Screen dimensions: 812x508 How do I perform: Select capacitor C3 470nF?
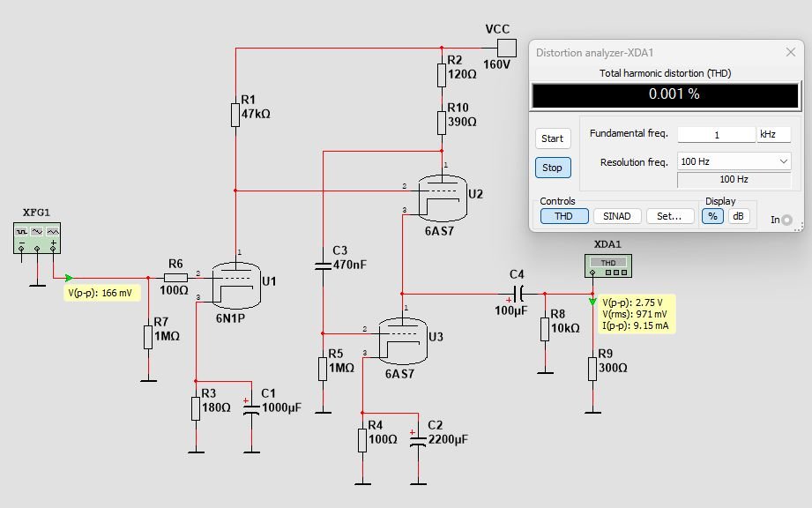323,265
